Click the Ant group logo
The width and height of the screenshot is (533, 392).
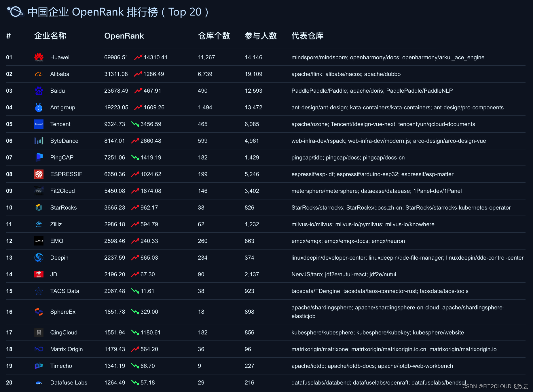pyautogui.click(x=39, y=107)
